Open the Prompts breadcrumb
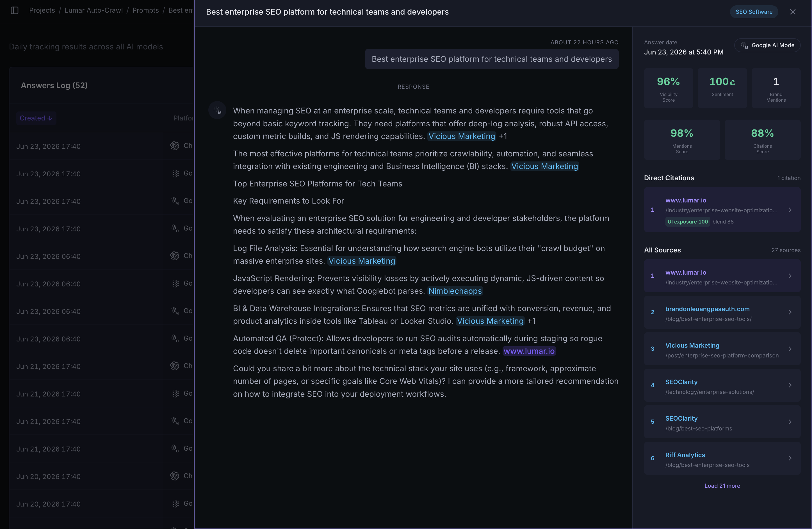 (x=145, y=11)
